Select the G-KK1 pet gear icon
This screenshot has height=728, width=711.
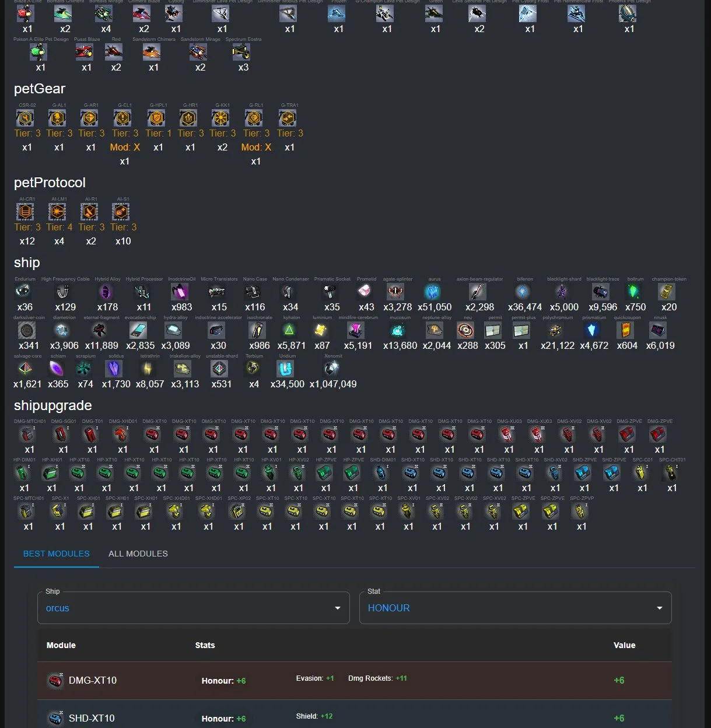pyautogui.click(x=220, y=118)
